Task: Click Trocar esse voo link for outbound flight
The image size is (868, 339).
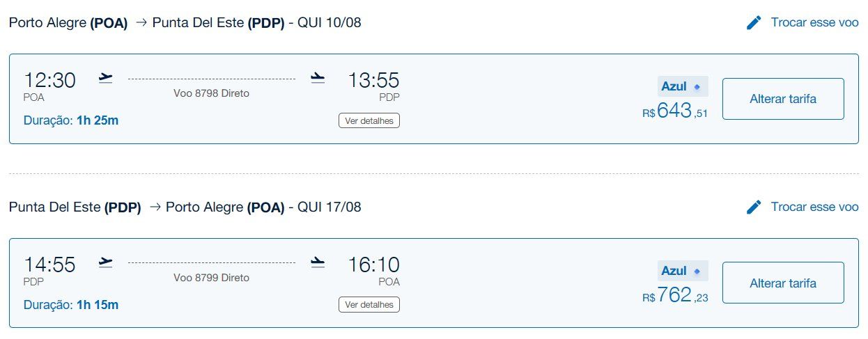Action: (x=814, y=22)
